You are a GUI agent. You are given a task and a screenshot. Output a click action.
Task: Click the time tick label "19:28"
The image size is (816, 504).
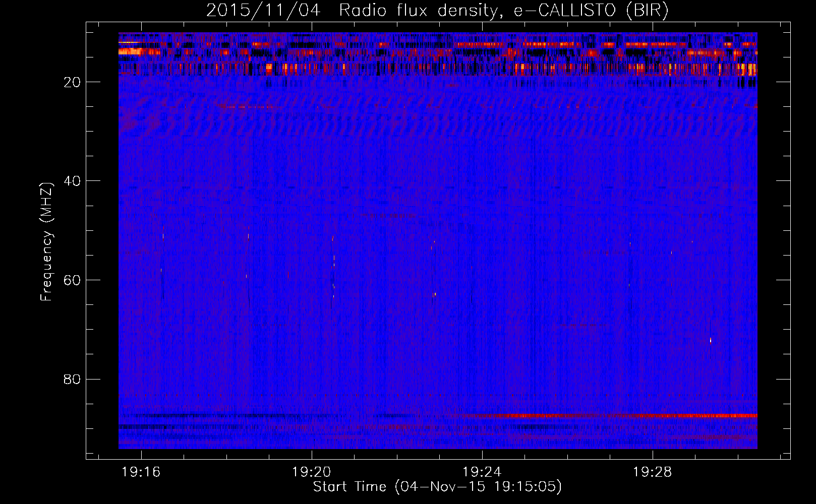click(x=653, y=472)
